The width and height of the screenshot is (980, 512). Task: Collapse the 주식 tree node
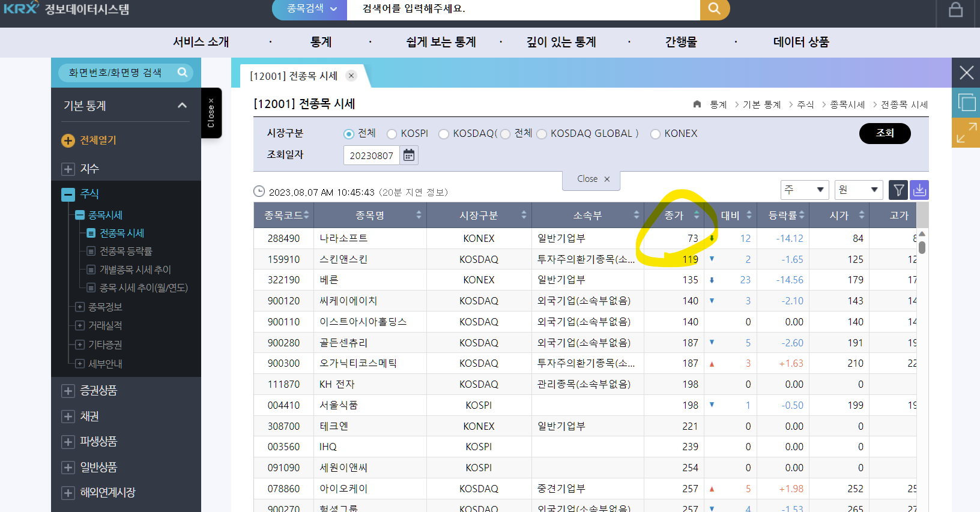[68, 194]
